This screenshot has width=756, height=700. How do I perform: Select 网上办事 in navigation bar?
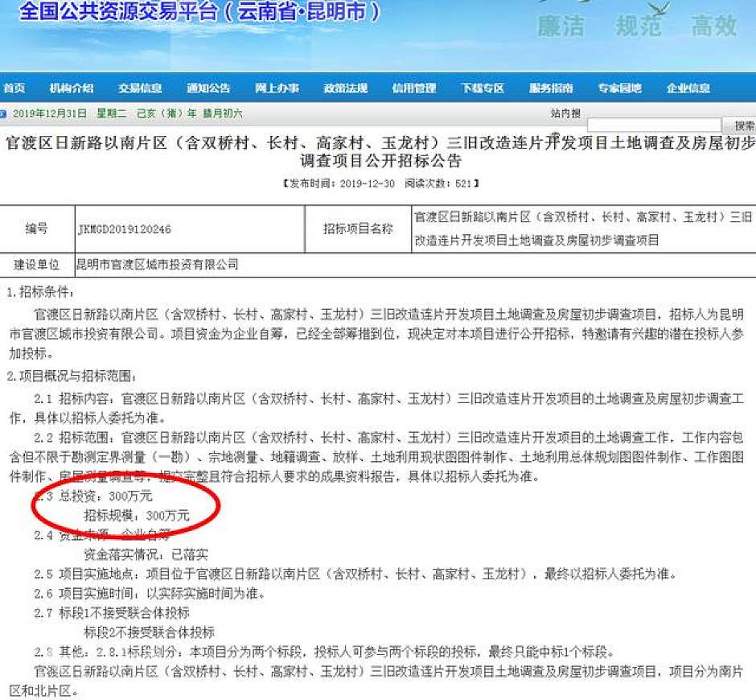coord(277,89)
